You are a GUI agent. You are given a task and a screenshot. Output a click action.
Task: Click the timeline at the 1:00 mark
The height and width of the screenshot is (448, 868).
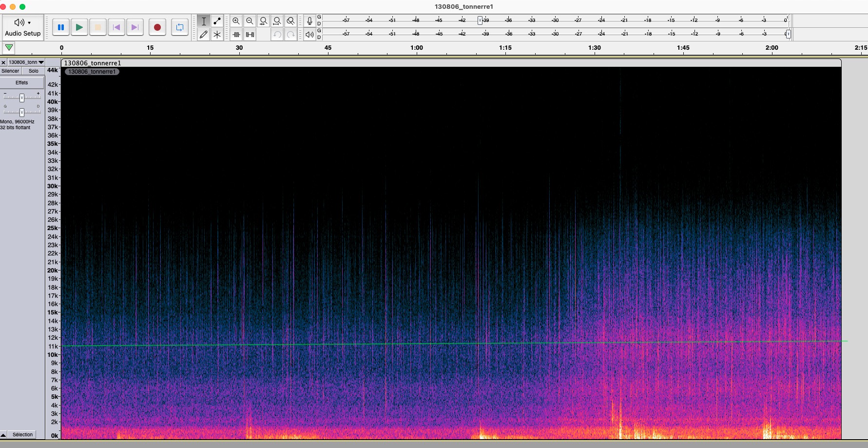tap(417, 48)
